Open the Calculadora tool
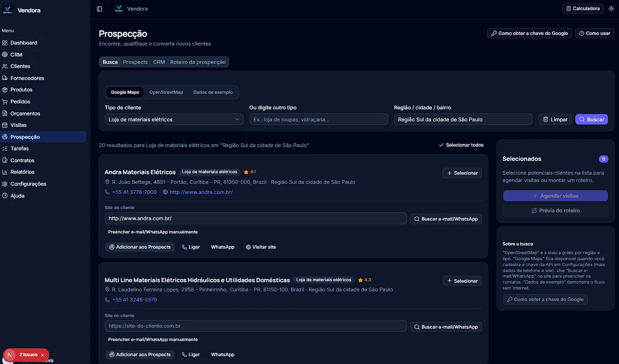The image size is (619, 364). point(583,9)
